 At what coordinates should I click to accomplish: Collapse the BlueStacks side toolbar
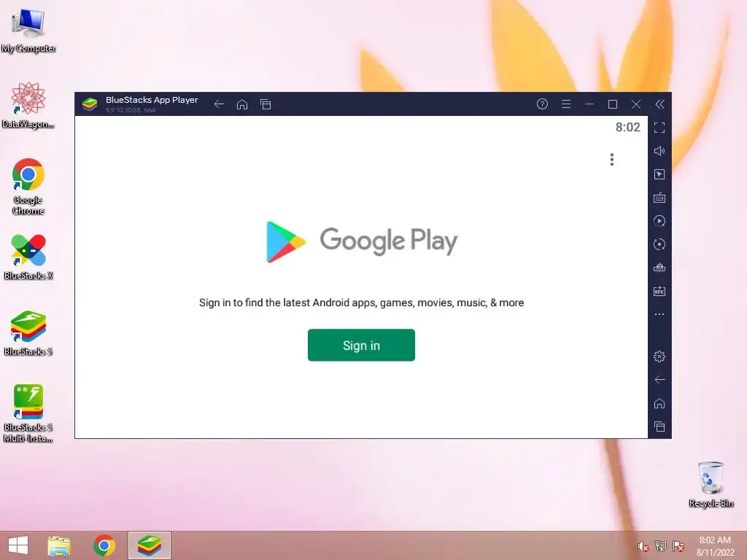659,104
